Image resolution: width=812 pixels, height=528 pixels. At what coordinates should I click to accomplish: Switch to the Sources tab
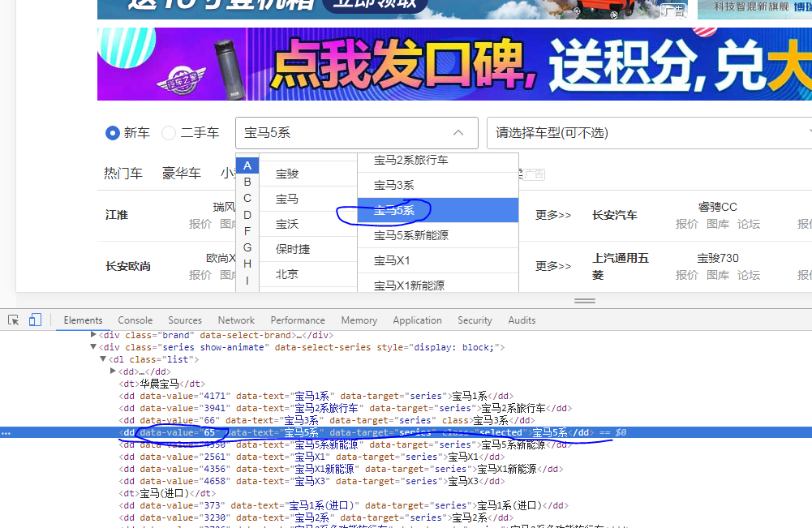(x=185, y=320)
